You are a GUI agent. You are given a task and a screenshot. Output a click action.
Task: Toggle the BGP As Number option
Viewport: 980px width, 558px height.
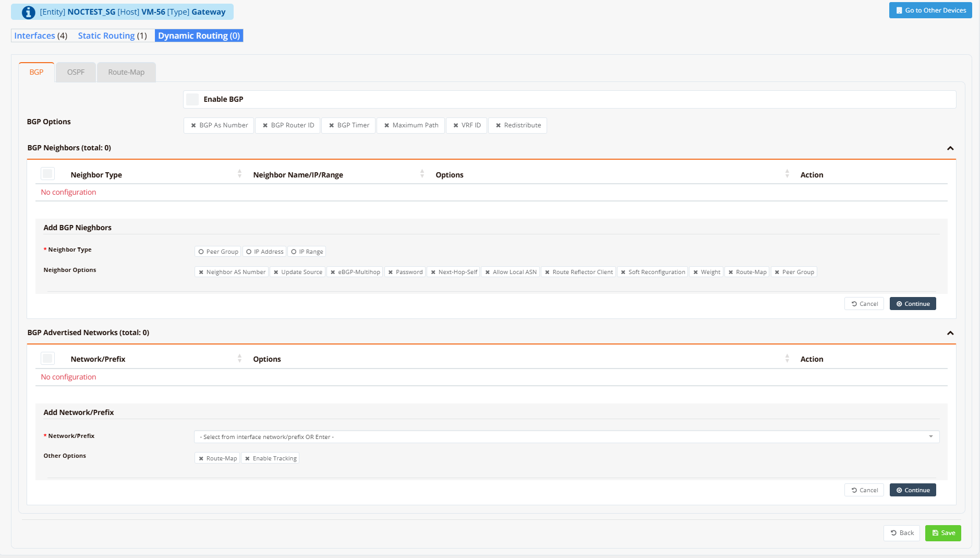coord(219,125)
